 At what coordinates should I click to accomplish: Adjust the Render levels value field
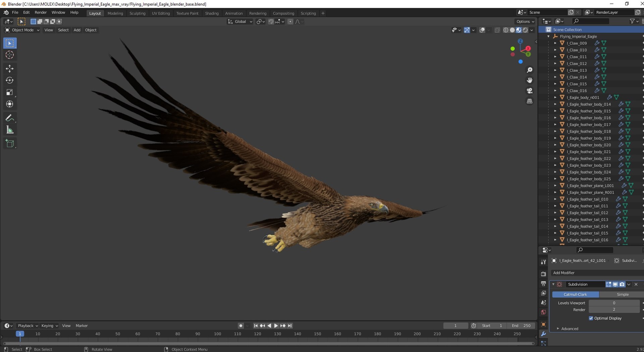pyautogui.click(x=614, y=310)
